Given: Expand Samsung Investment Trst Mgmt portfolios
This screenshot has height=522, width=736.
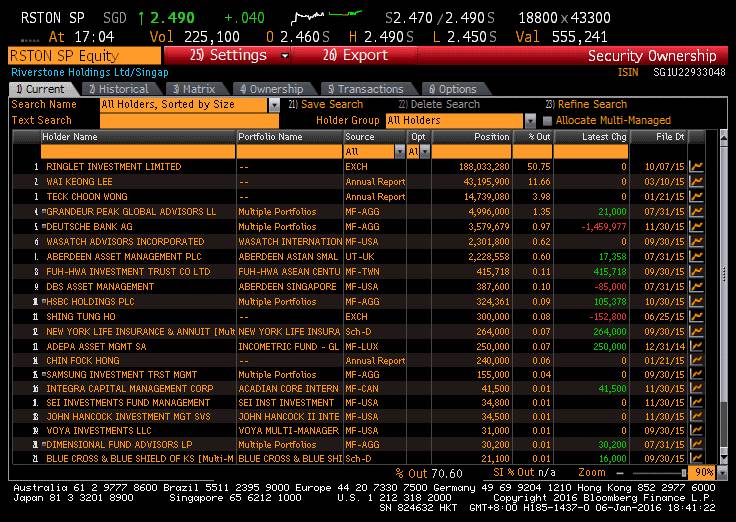Looking at the screenshot, I should tap(44, 375).
